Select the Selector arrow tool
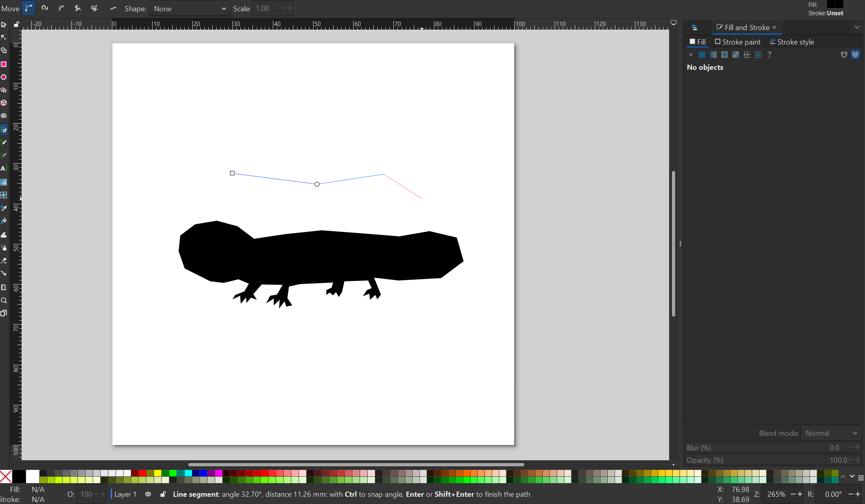This screenshot has height=504, width=865. [x=4, y=24]
